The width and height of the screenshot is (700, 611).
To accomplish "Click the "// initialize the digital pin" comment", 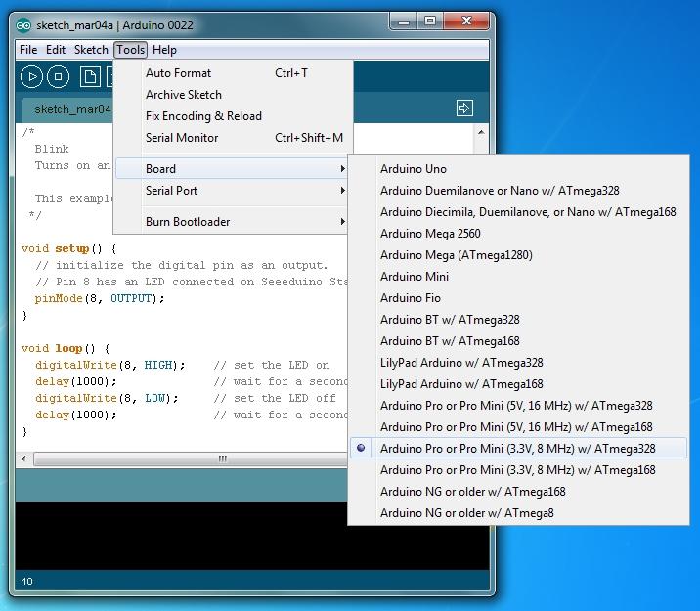I will pyautogui.click(x=182, y=265).
